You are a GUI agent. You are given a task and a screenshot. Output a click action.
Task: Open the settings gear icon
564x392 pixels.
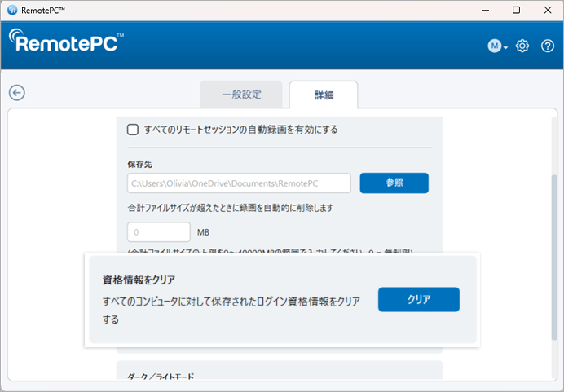coord(522,46)
